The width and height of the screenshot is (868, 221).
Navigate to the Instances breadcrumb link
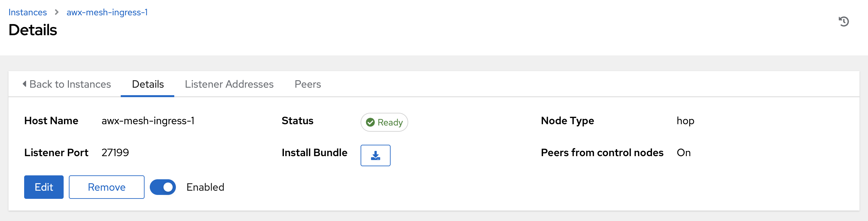(x=28, y=12)
